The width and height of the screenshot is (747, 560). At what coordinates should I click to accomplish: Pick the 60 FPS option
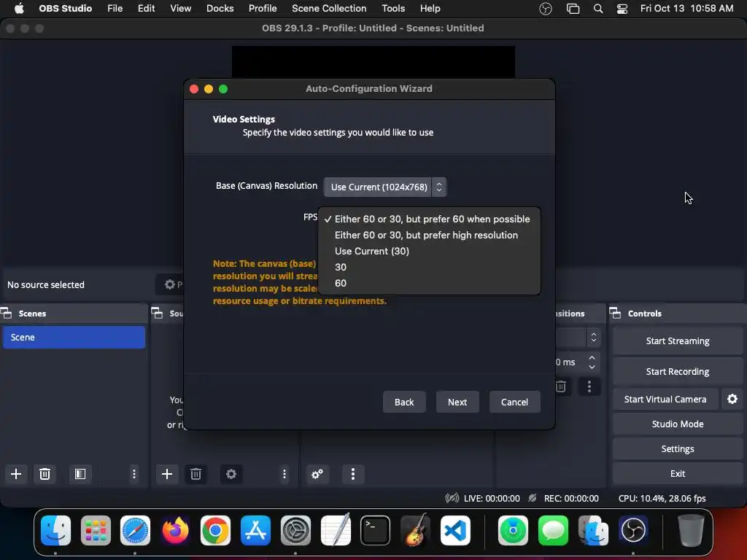click(x=429, y=284)
